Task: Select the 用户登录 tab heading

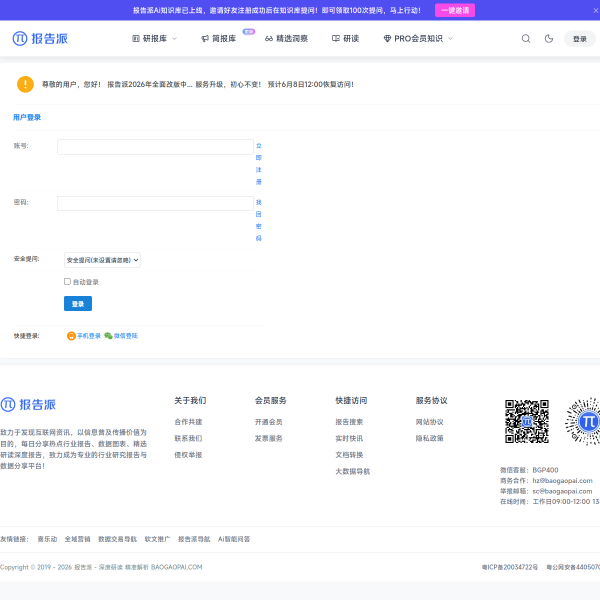Action: (27, 117)
